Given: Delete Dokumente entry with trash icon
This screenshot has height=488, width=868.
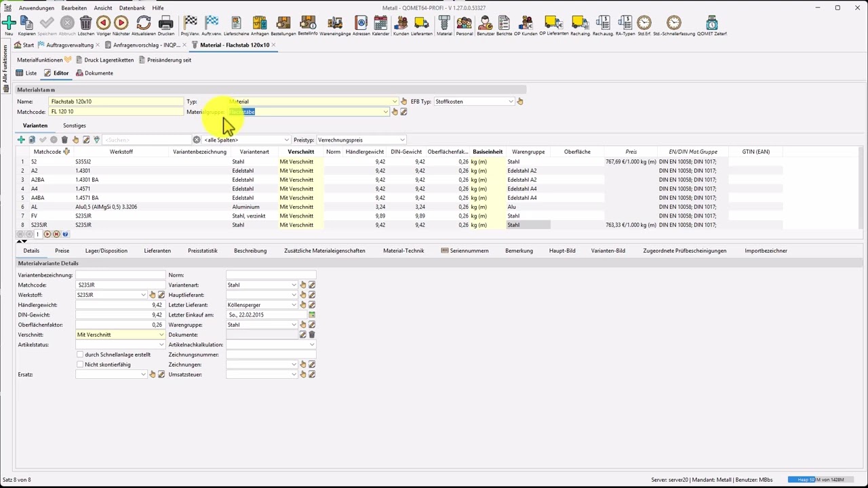Looking at the screenshot, I should [x=312, y=335].
